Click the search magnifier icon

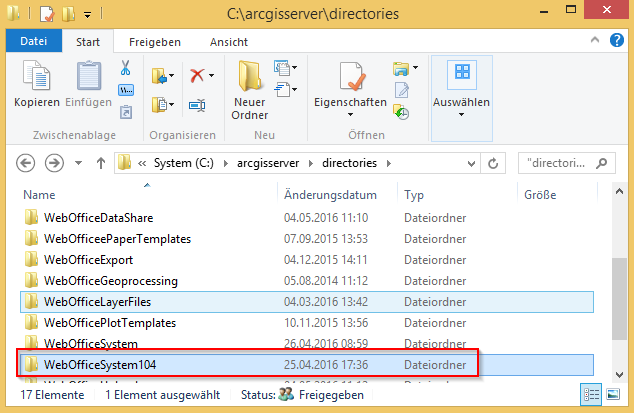point(602,163)
